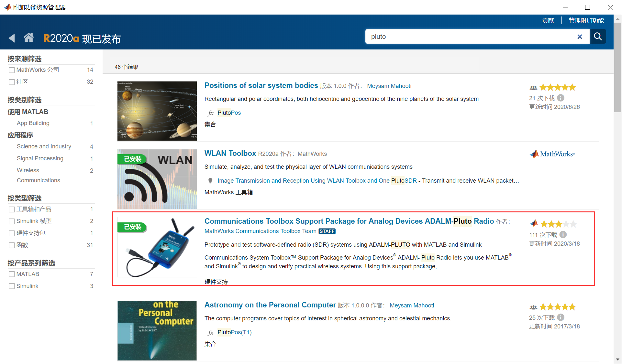Select the Science and Industry category
Viewport: 622px width, 364px height.
point(44,146)
